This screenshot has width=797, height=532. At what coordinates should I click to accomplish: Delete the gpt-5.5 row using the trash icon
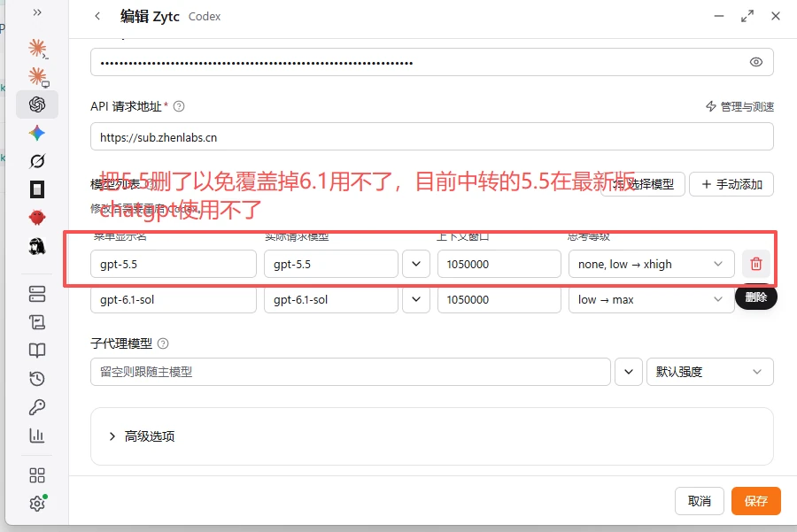tap(756, 264)
